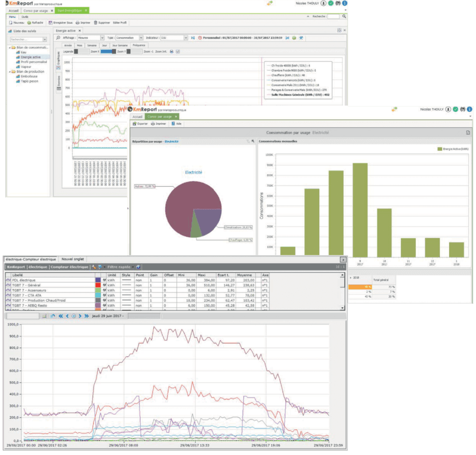Click inside the Rechercher input field
The image size is (476, 455).
point(26,38)
